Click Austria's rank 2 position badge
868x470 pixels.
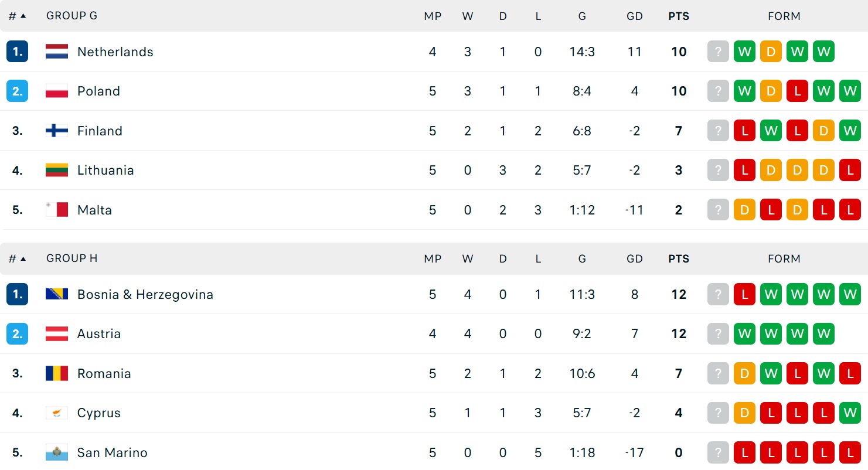(18, 333)
